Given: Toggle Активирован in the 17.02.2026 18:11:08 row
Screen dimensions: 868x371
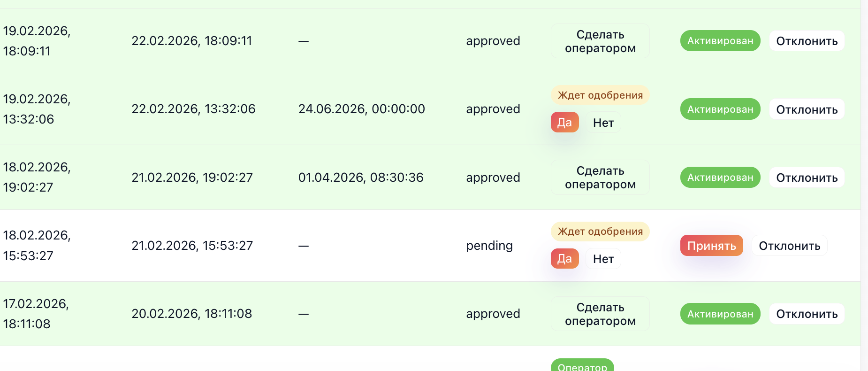Looking at the screenshot, I should point(720,314).
